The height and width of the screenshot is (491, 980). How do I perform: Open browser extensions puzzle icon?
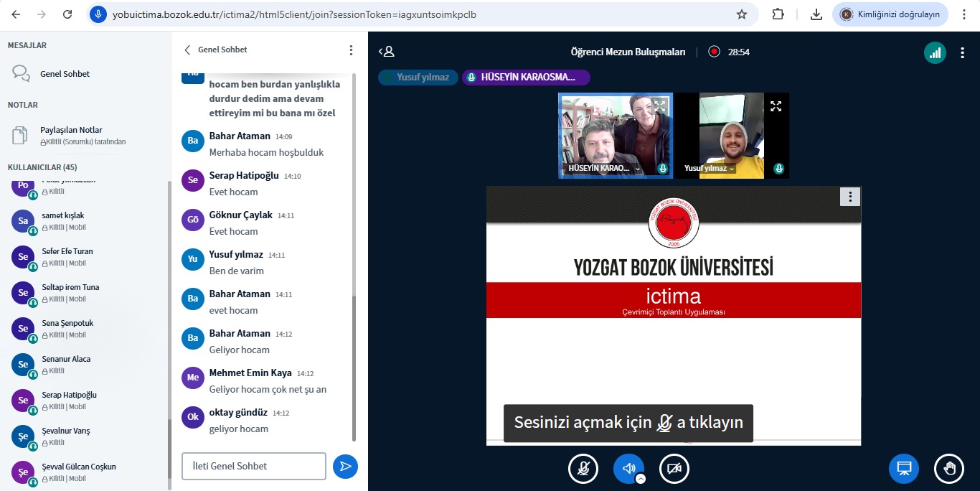tap(778, 14)
